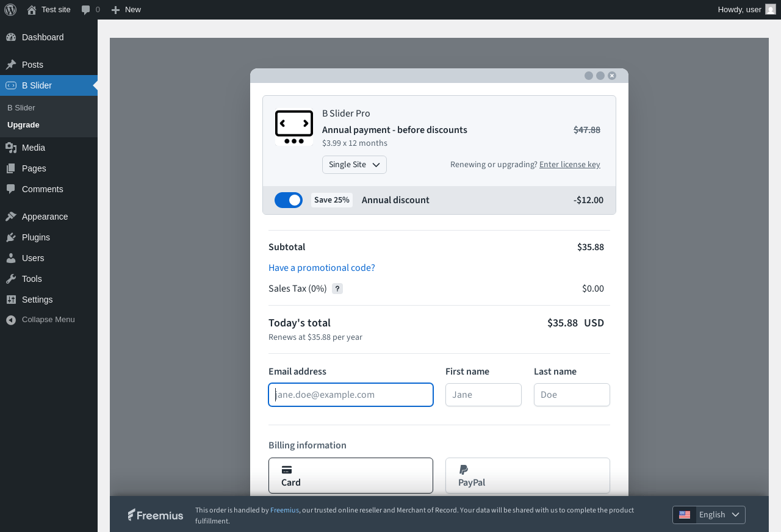Click the plus New icon
The height and width of the screenshot is (532, 781).
pyautogui.click(x=115, y=10)
